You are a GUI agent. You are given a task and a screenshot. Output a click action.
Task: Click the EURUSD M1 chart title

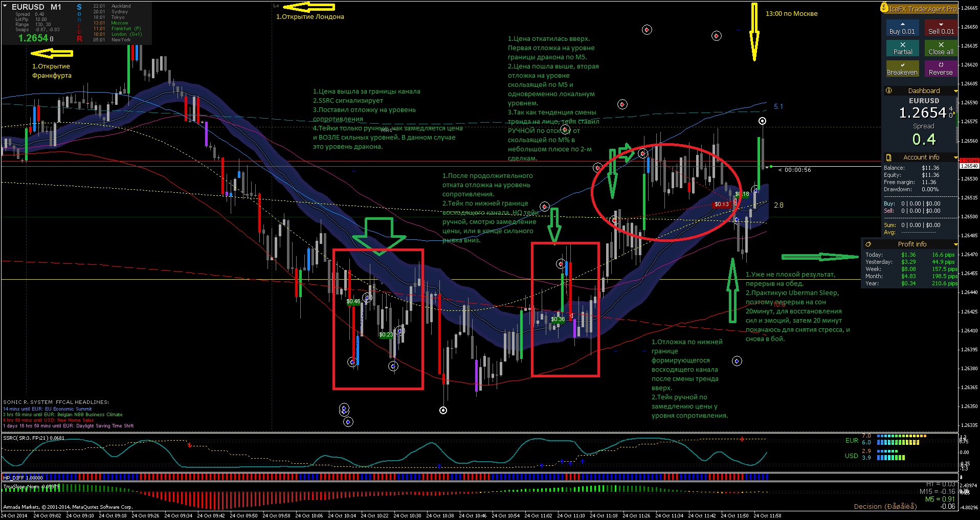point(36,7)
